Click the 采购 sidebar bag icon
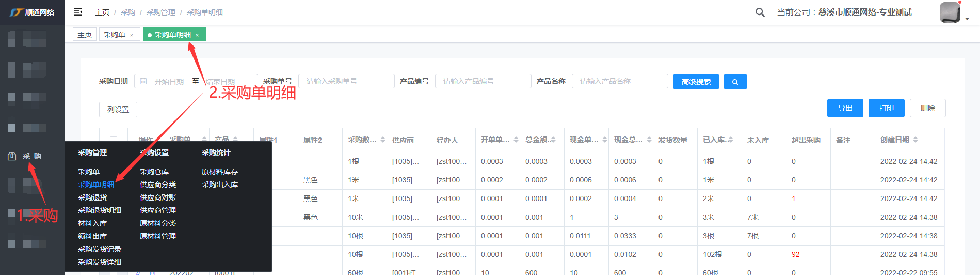 point(12,156)
